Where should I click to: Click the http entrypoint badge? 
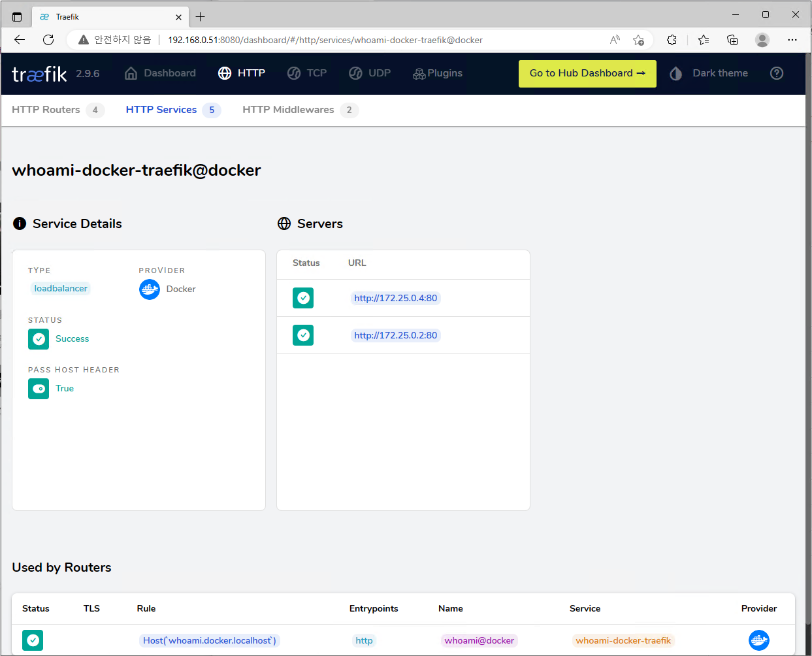[364, 640]
